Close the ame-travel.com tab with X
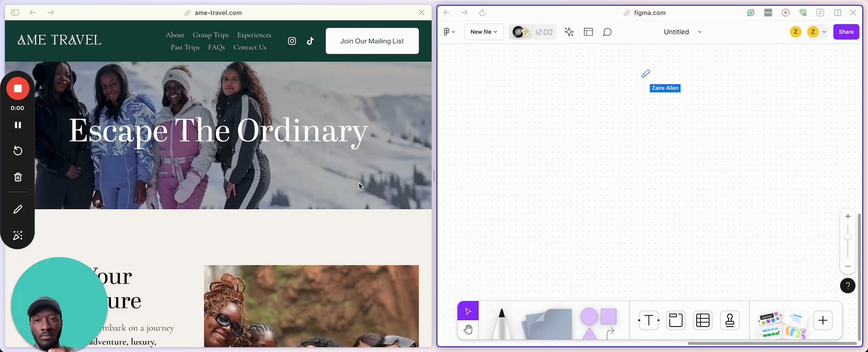Viewport: 868px width, 352px height. click(422, 13)
